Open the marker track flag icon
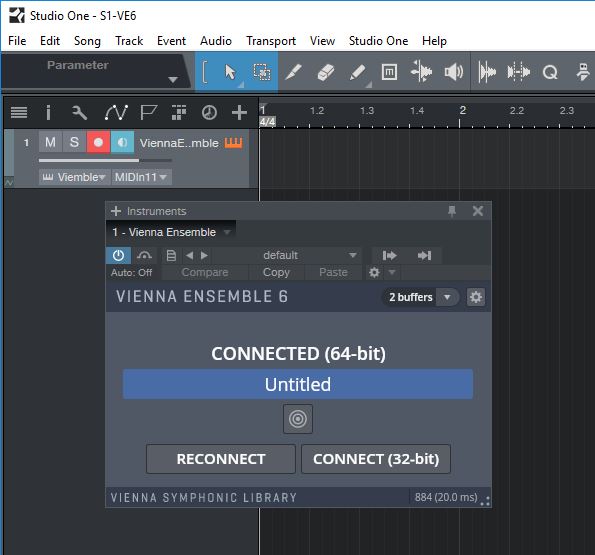This screenshot has width=595, height=555. 148,112
